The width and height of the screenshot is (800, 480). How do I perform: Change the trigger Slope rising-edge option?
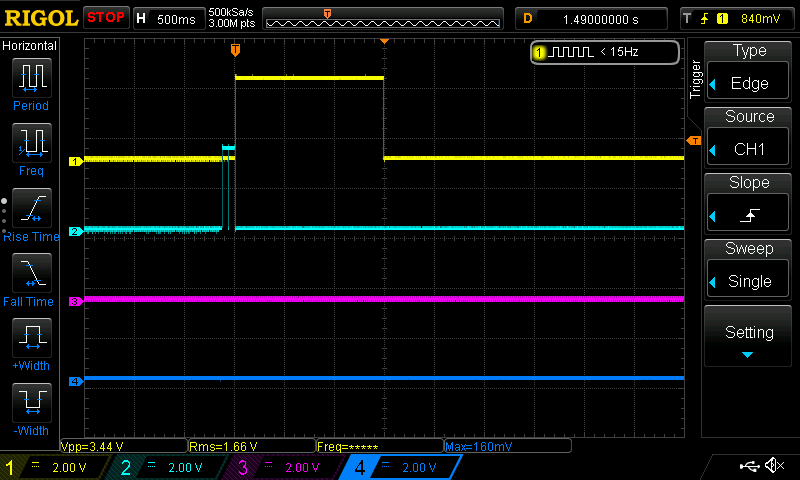(x=750, y=202)
